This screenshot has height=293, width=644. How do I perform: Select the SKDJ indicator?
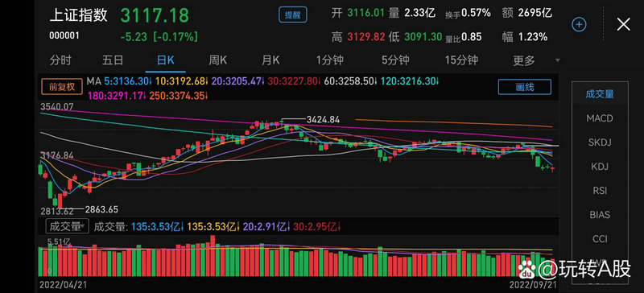coord(600,142)
